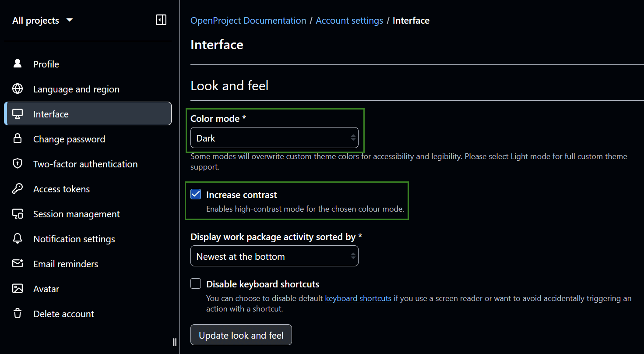Click the bell icon for Notification settings
This screenshot has height=354, width=644.
(x=18, y=239)
